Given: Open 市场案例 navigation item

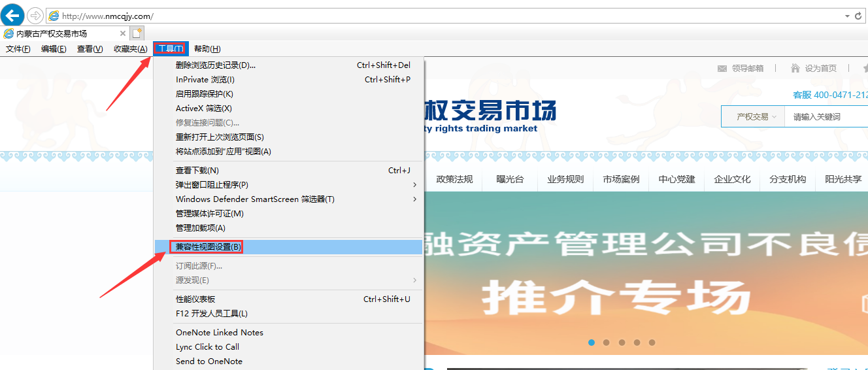Looking at the screenshot, I should (x=621, y=179).
